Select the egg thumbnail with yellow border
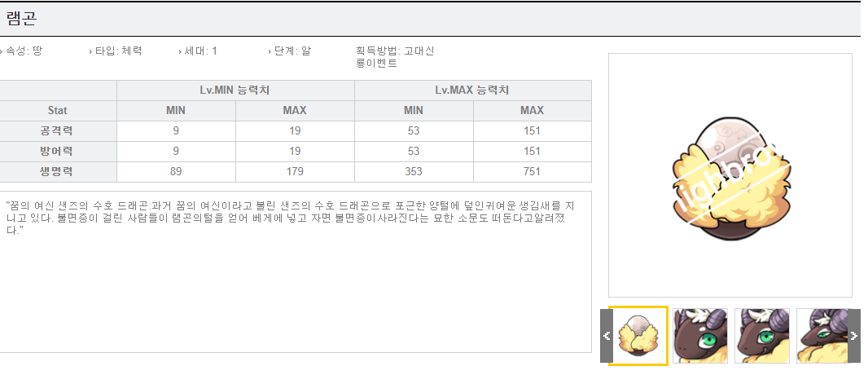The image size is (868, 375). coord(638,335)
